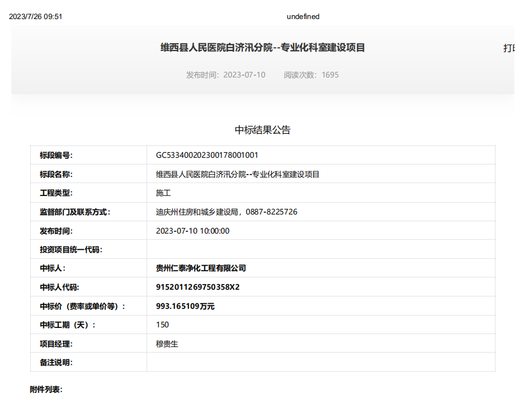Click the 监督部门及联系方式 row label
Image resolution: width=527 pixels, height=420 pixels.
tap(75, 212)
